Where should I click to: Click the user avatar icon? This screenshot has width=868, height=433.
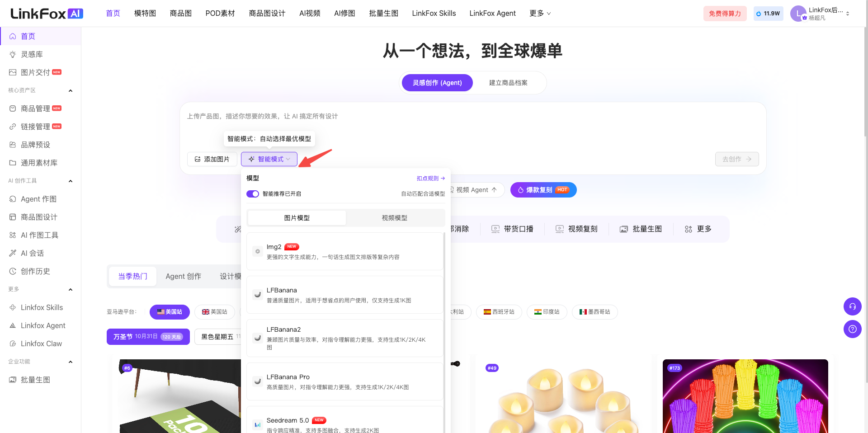pos(798,14)
